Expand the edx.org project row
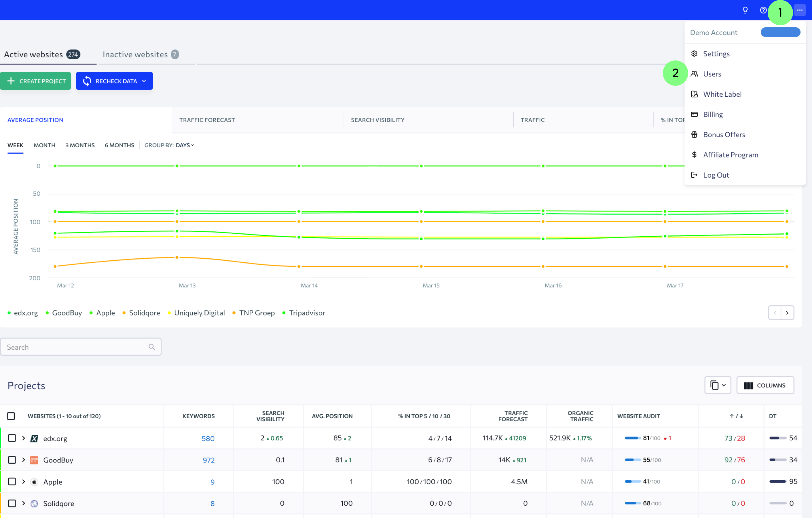812x518 pixels. pos(24,438)
